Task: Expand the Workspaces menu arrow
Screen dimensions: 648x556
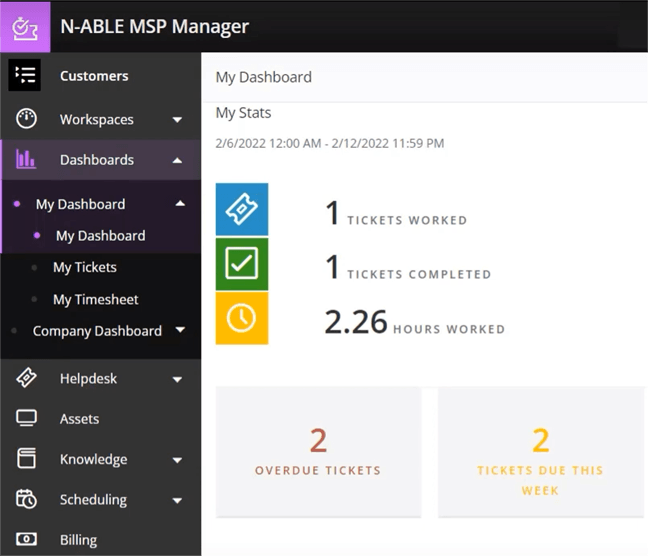Action: point(177,120)
